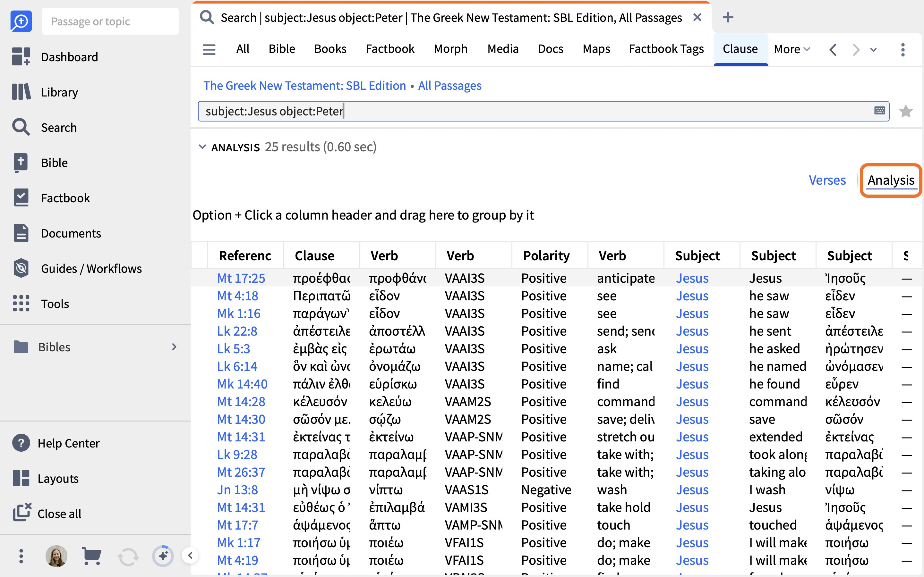Collapse the sidebar with the arrow button
This screenshot has width=924, height=577.
pos(190,555)
